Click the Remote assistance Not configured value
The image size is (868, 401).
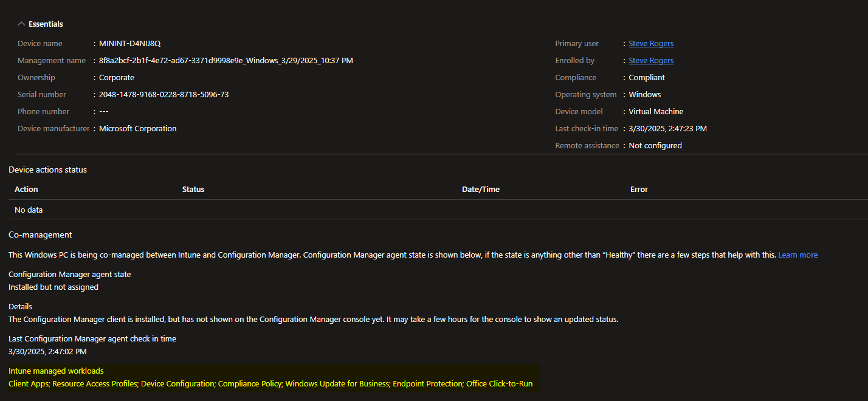[655, 146]
